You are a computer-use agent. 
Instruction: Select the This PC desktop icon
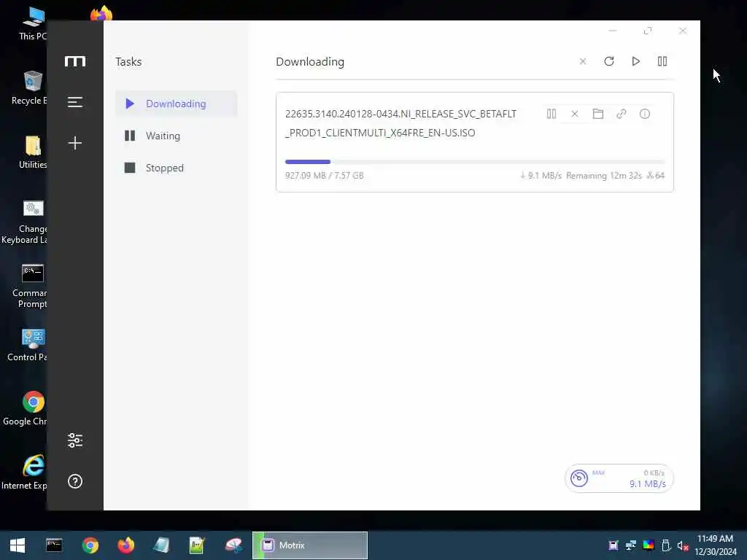point(32,23)
